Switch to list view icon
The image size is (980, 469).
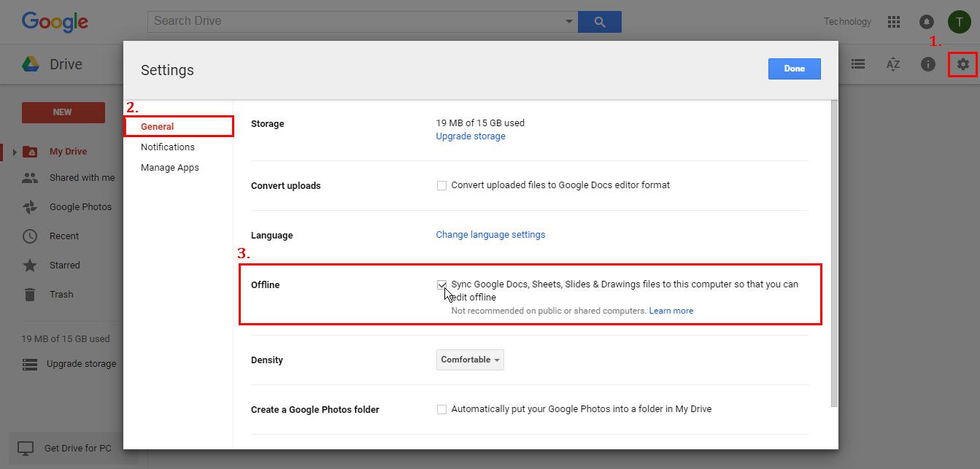[858, 64]
